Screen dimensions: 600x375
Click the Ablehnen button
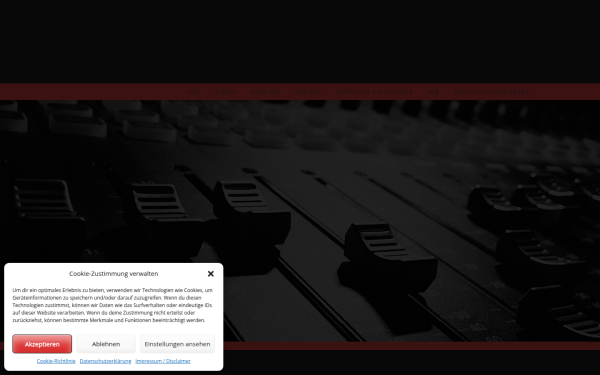click(x=106, y=344)
